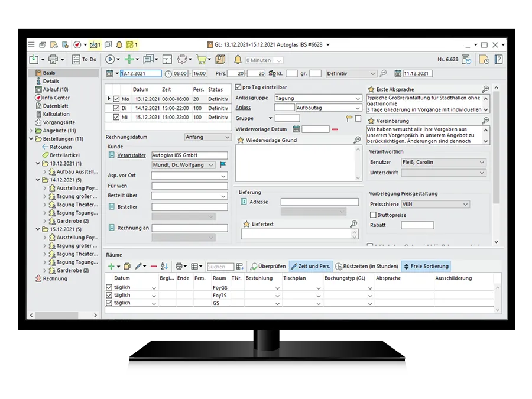Click the package box icon in toolbar
Screen dimensions: 532x399
(x=220, y=60)
